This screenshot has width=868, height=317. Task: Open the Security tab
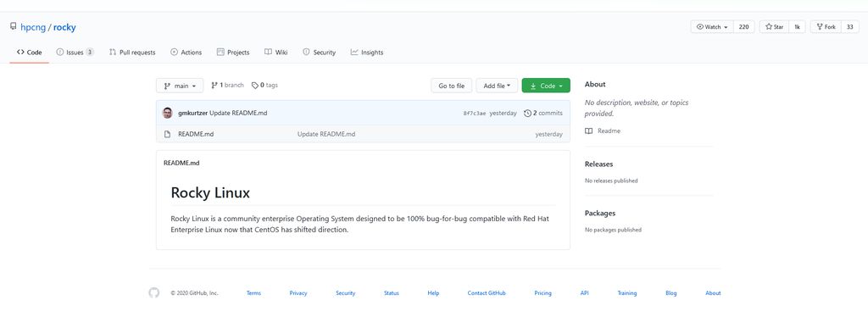(x=319, y=53)
